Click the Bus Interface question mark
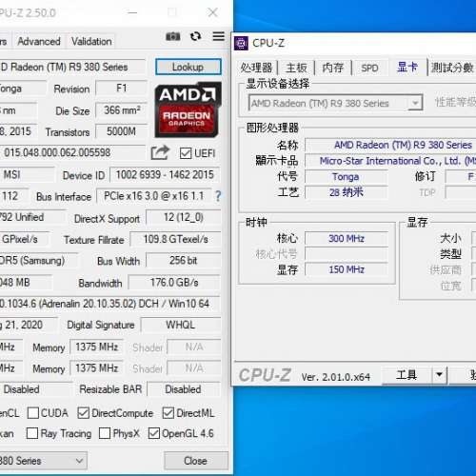The image size is (476, 476). 218,196
